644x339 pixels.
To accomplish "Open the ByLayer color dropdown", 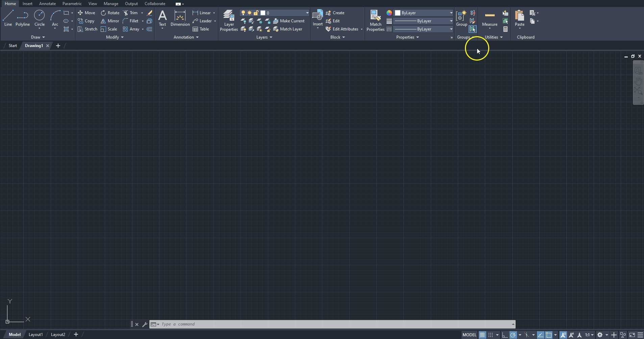I will (424, 13).
